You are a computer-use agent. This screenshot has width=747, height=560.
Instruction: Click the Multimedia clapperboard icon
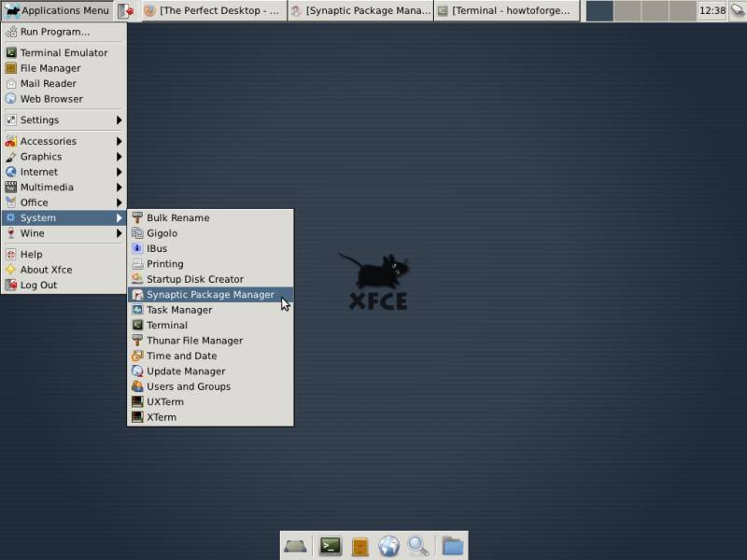coord(11,188)
